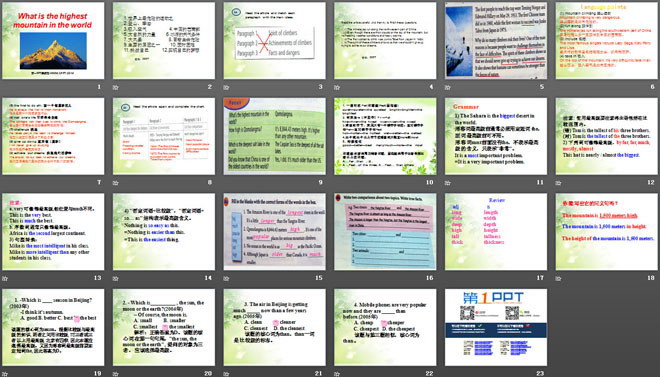
Task: Select slide 20 'sun, moon or earth' thumbnail
Action: click(x=164, y=327)
